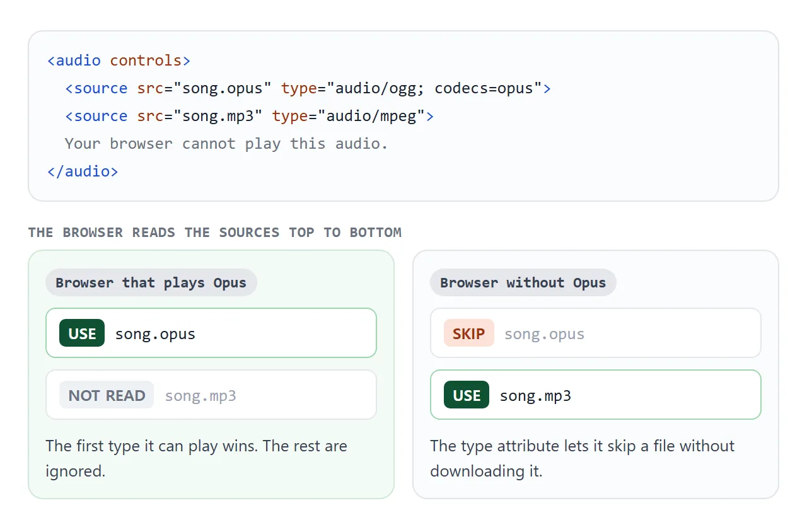Click the opening audio controls tag line

[119, 61]
